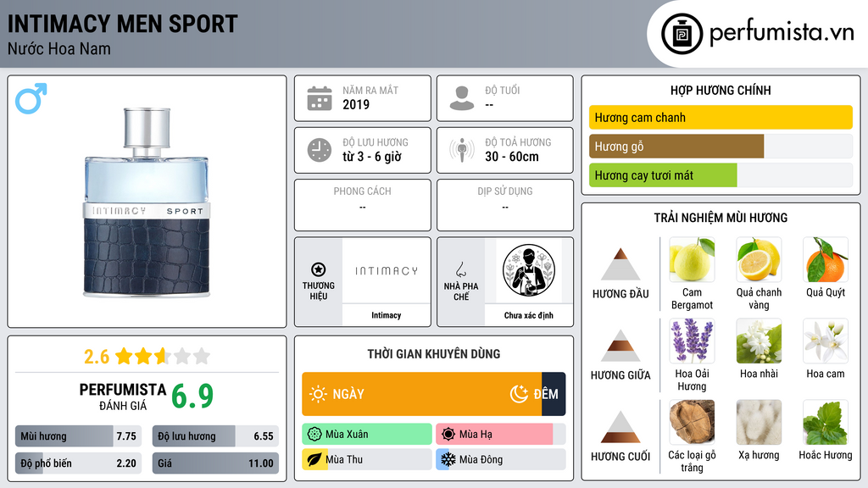Screen dimensions: 868x488
Task: Click the perfumista.vn bottle logo
Action: coord(682,34)
